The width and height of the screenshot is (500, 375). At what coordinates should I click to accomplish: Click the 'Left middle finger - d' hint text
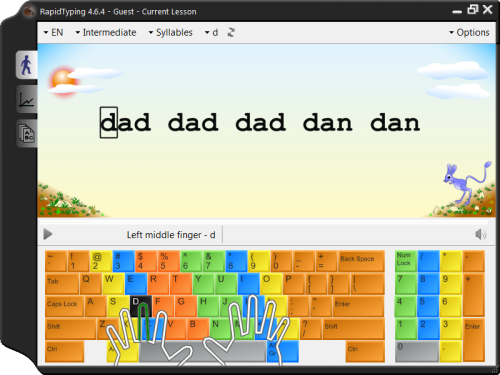pos(171,235)
